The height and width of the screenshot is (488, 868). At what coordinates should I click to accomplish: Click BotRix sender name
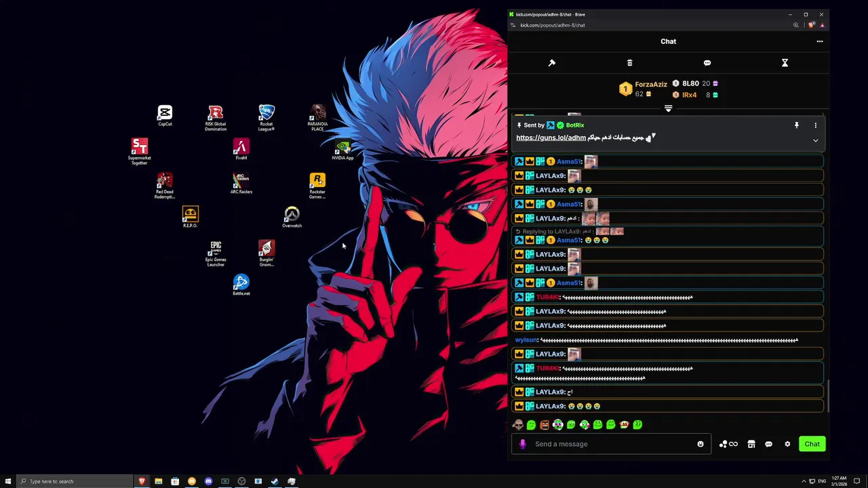click(x=575, y=125)
